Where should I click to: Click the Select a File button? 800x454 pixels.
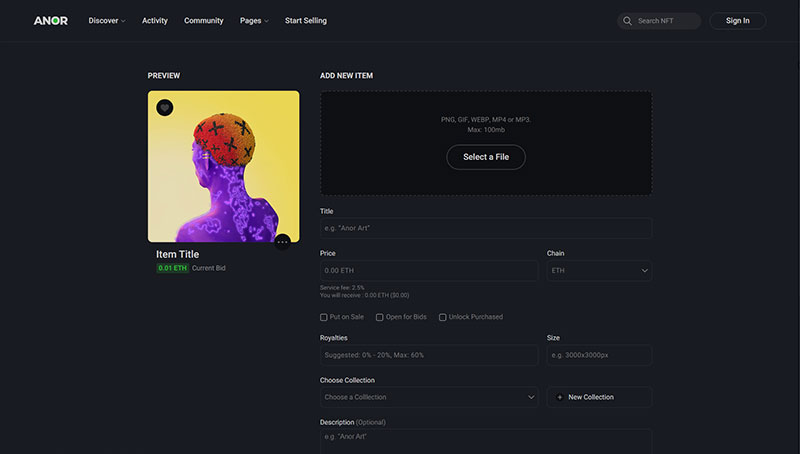pos(486,157)
